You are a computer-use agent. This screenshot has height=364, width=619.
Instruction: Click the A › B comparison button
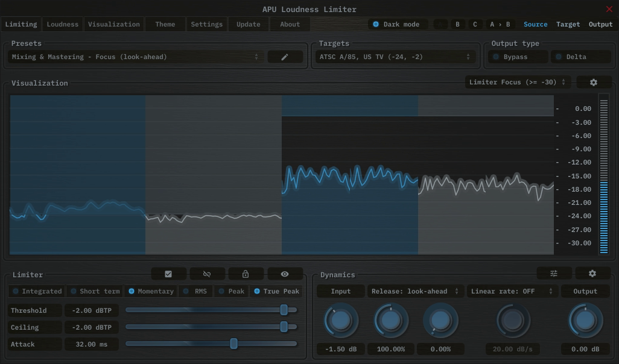click(500, 24)
